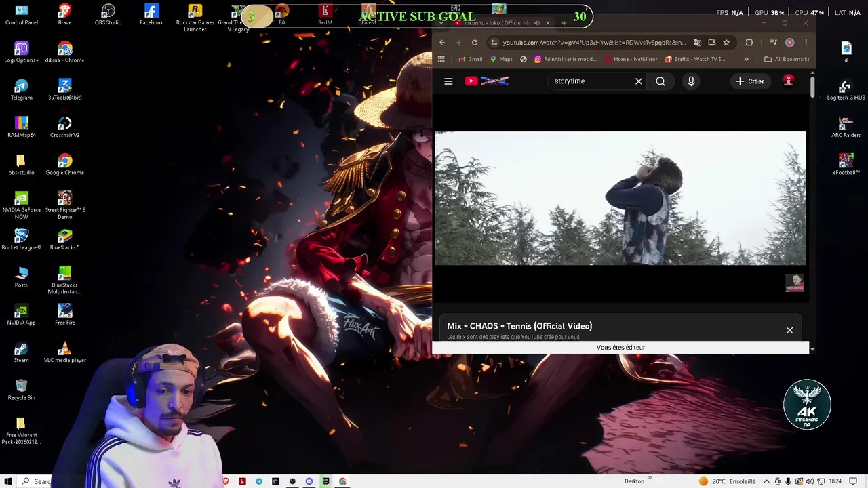This screenshot has height=488, width=868.
Task: Open Control Panel desktop icon
Action: [21, 15]
